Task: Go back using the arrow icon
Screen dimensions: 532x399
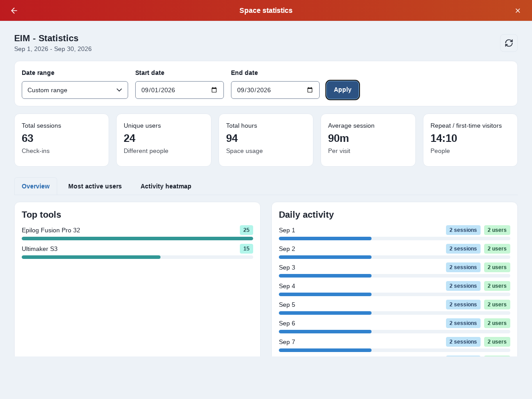Action: pos(14,11)
